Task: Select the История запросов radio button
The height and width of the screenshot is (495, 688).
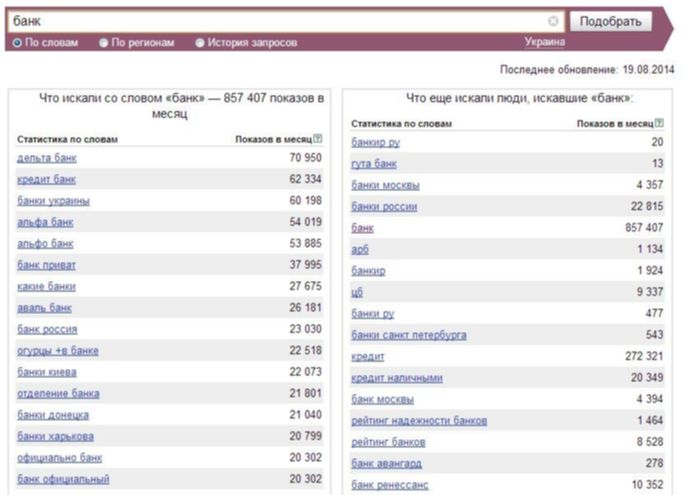Action: point(200,43)
